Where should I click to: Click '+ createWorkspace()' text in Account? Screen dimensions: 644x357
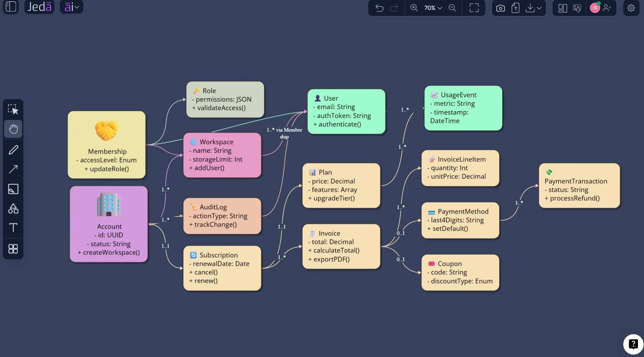pyautogui.click(x=109, y=252)
